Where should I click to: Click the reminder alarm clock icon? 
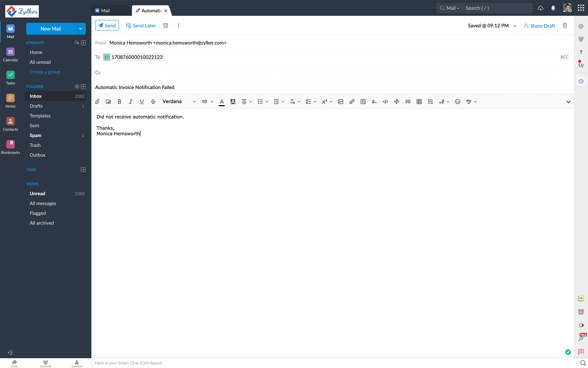(x=166, y=26)
